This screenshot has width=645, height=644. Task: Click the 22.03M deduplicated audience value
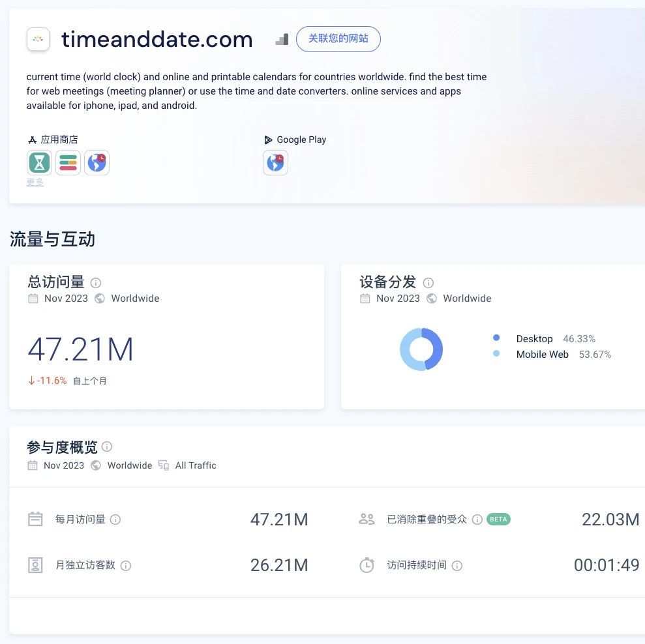click(610, 520)
